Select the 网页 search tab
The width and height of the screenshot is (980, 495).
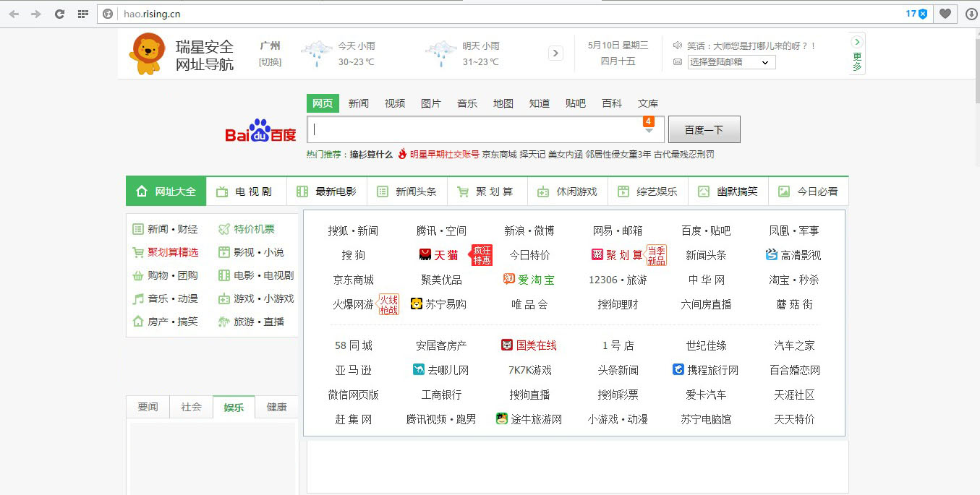[x=323, y=103]
